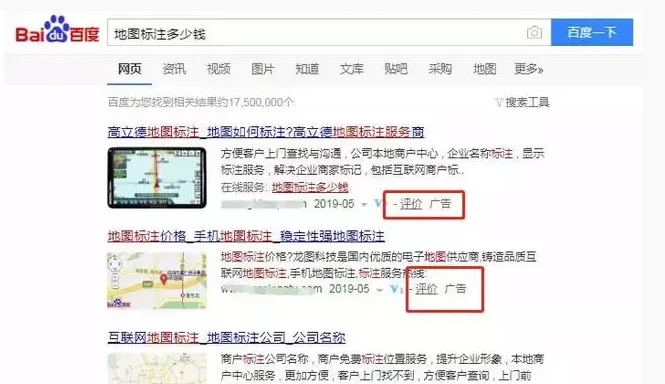This screenshot has width=665, height=384.
Task: Select the 知道 tab
Action: tap(307, 69)
